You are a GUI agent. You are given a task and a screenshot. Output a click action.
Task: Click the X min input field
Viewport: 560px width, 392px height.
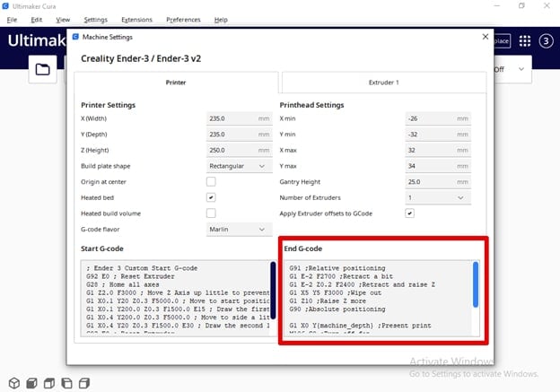pos(438,118)
